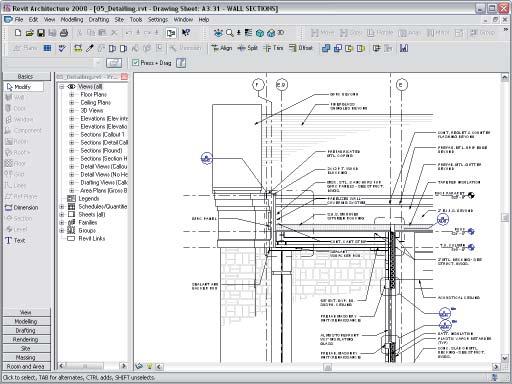Switch to the Drafting design bar tab
This screenshot has width=512, height=384.
point(26,331)
